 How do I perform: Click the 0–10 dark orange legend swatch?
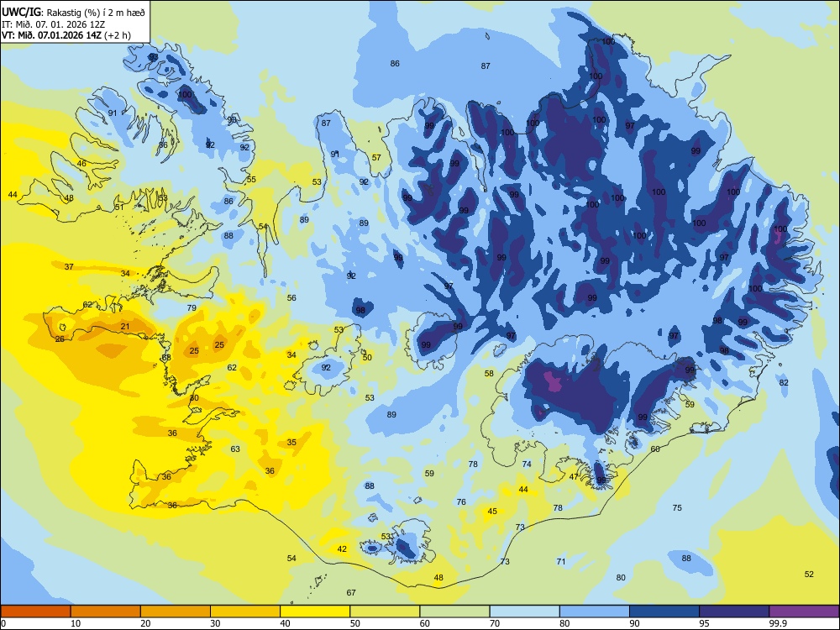coord(36,612)
